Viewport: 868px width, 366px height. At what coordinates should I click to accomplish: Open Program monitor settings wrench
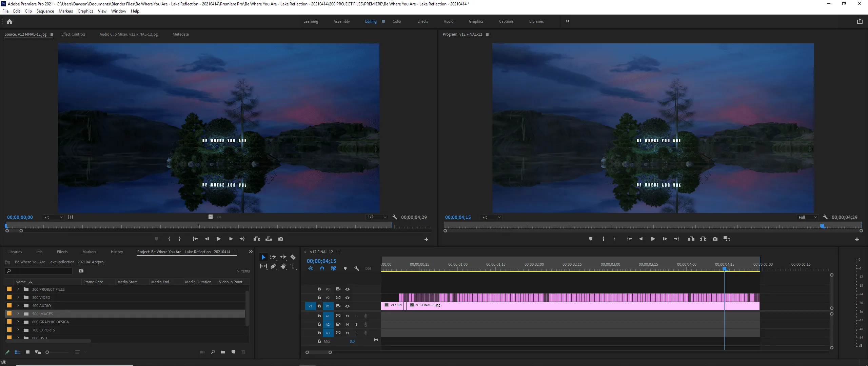[825, 217]
